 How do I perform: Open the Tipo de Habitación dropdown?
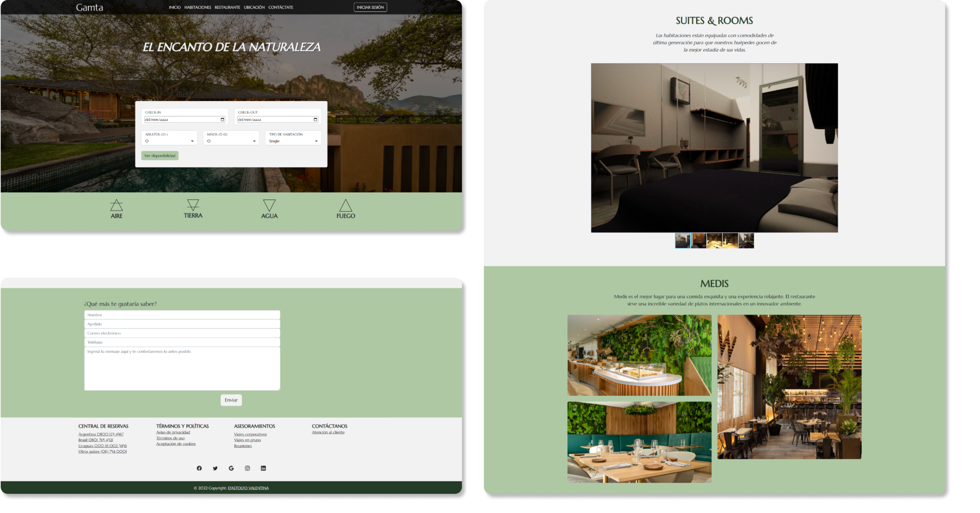293,141
